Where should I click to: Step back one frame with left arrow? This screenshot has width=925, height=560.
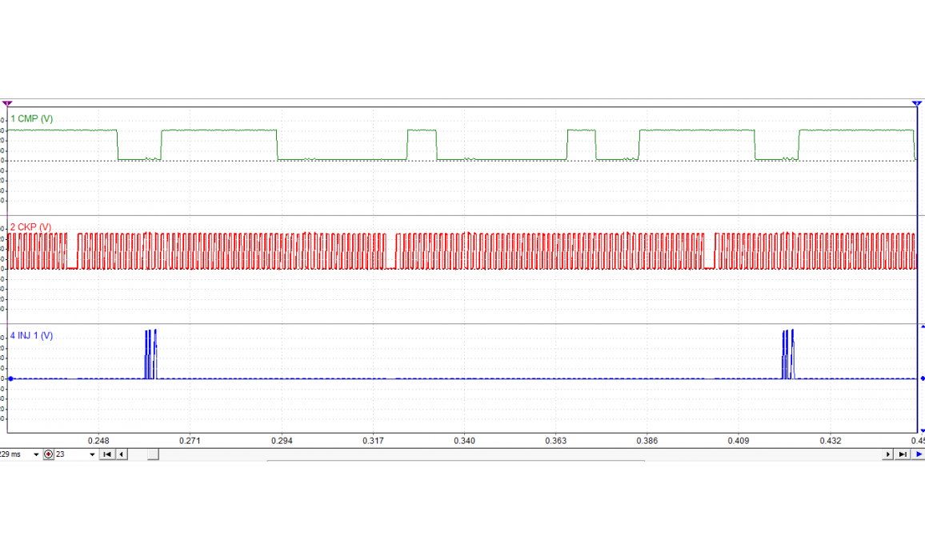[122, 454]
